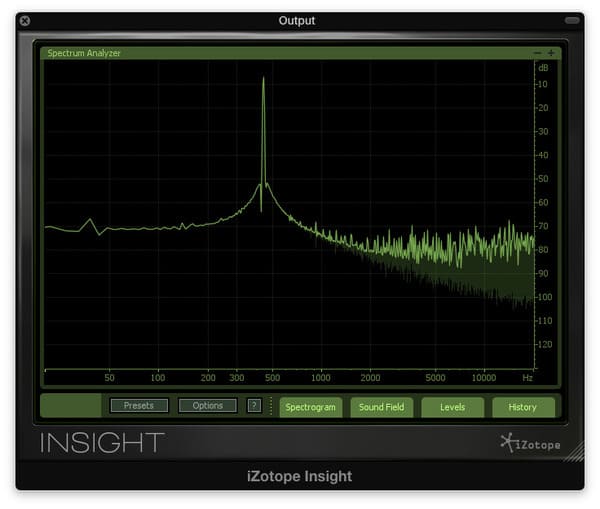Toggle the Sound Field meter view
This screenshot has width=600, height=509.
(381, 407)
